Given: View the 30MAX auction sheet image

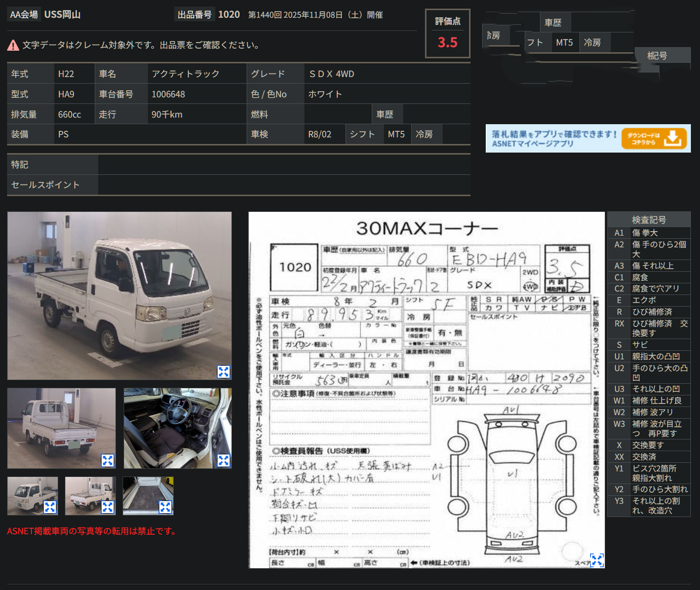Looking at the screenshot, I should [426, 390].
